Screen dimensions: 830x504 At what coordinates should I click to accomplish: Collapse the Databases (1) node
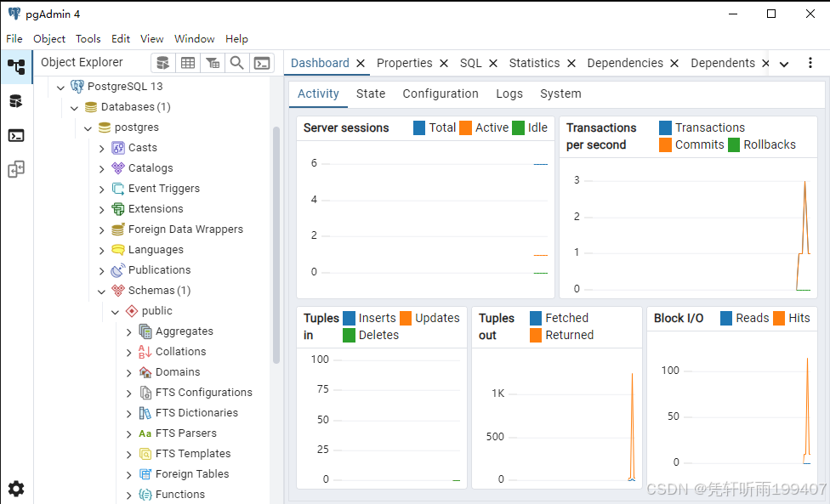[x=74, y=108]
